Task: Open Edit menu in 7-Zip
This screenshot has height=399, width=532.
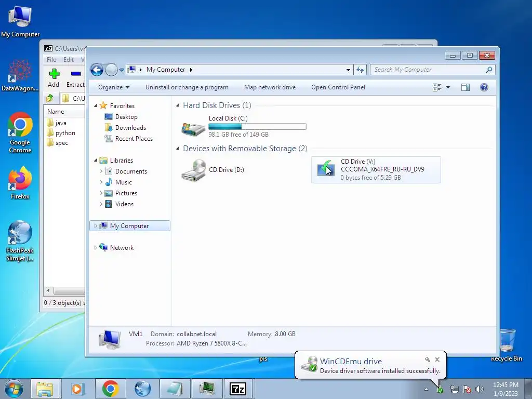Action: pyautogui.click(x=69, y=60)
